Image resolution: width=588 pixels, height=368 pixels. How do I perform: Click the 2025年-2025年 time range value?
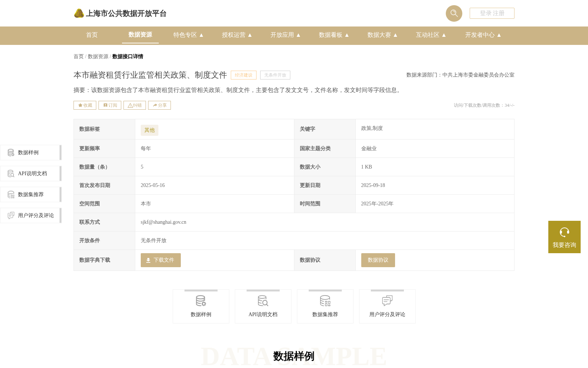pos(377,204)
